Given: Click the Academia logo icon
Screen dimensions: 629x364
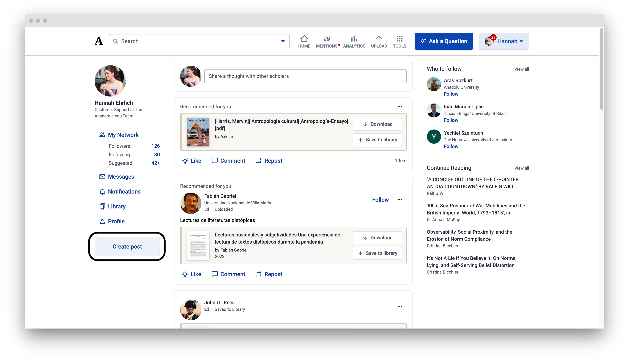Looking at the screenshot, I should click(x=99, y=41).
